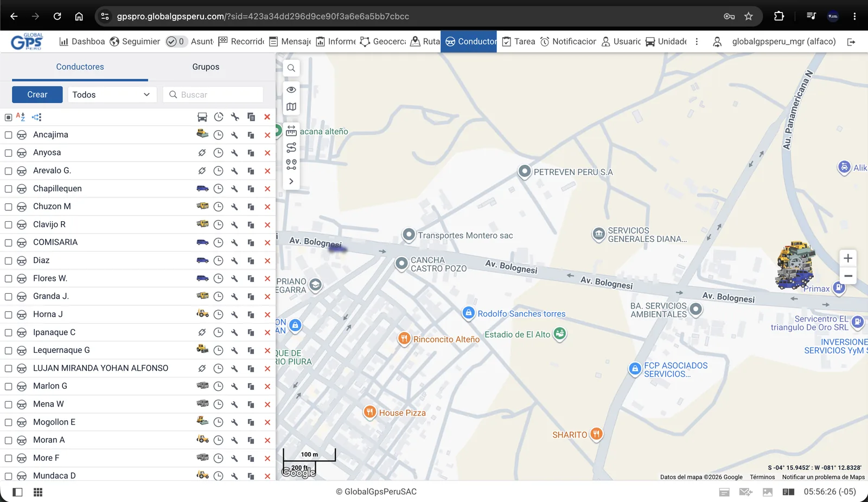Tick the Flores W. checkbox
This screenshot has height=502, width=868.
click(8, 279)
